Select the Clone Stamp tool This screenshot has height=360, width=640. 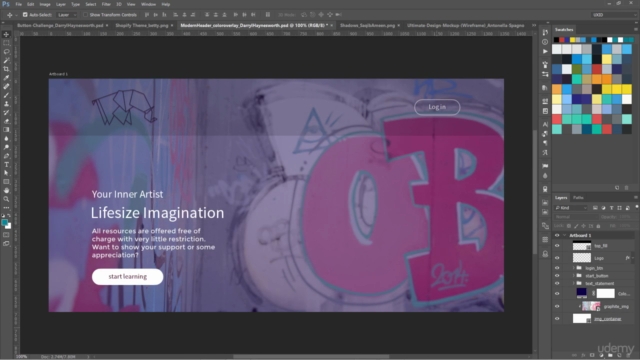click(x=6, y=104)
